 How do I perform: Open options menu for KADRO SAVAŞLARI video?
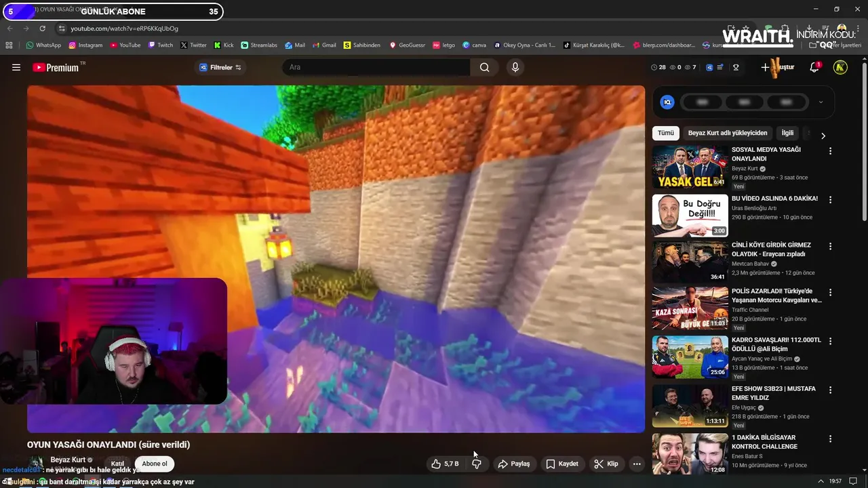pyautogui.click(x=830, y=341)
